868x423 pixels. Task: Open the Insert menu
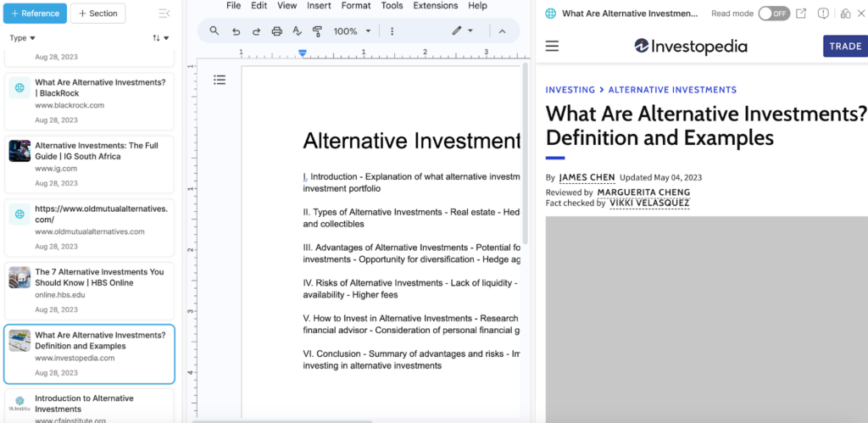(319, 6)
